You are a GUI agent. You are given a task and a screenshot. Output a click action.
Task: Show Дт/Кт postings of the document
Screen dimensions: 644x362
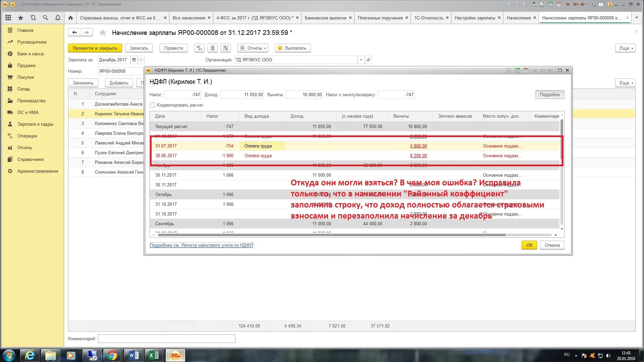200,48
